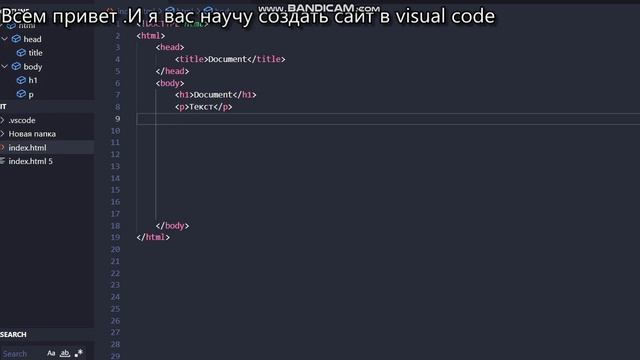The image size is (640, 360).
Task: Click the opening head tag on line 3
Action: point(170,47)
